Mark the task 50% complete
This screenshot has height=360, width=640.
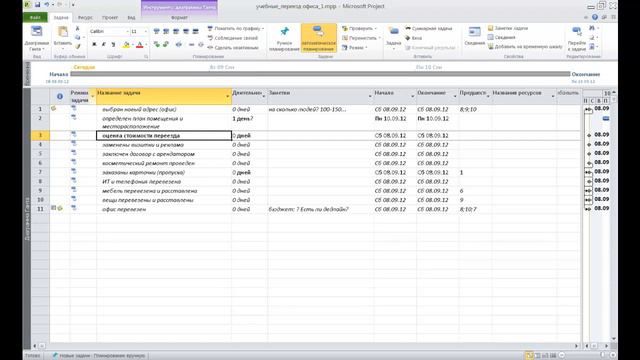(176, 31)
